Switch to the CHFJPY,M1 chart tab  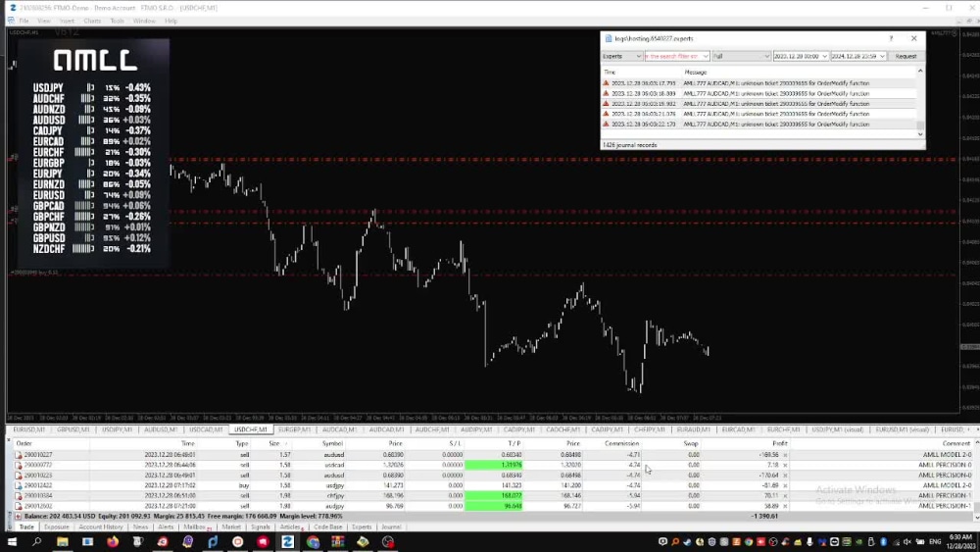coord(650,430)
